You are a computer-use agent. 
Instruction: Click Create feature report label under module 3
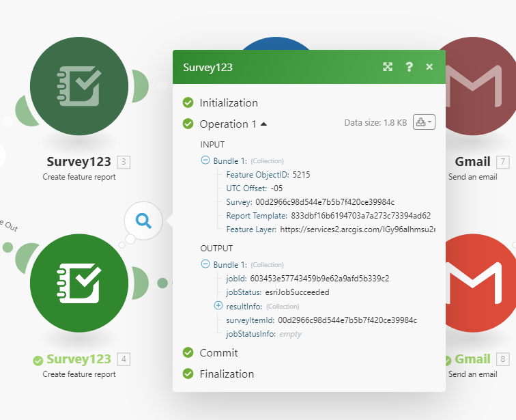79,177
